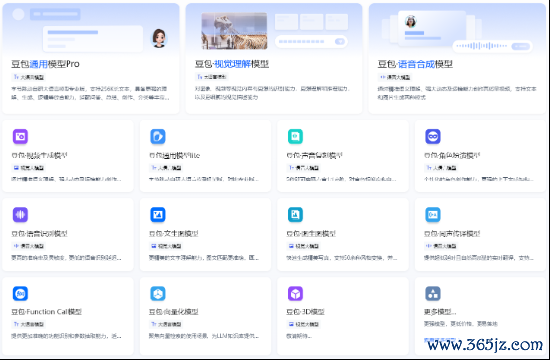
Task: Click 视觉大模型 tag under 文生图模型
Action: click(166, 246)
